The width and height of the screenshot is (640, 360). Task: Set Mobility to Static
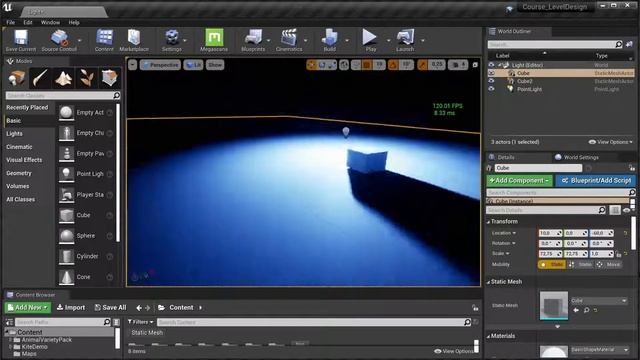click(552, 264)
